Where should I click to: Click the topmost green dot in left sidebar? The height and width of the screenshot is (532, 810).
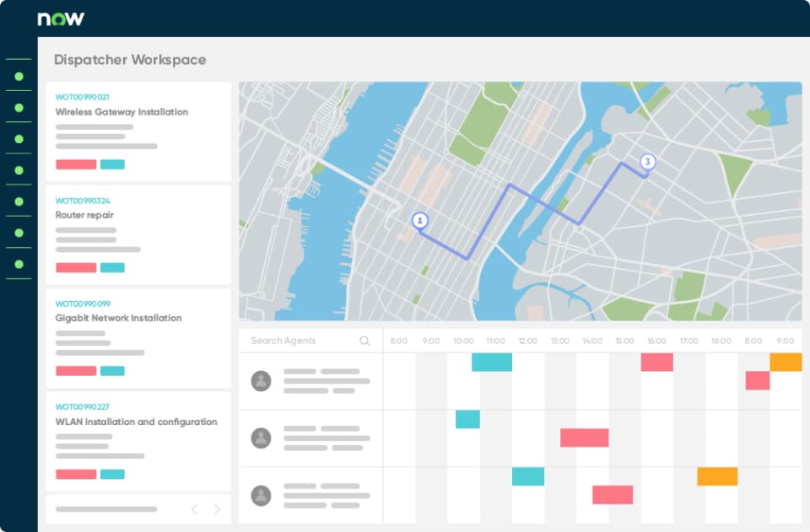click(19, 77)
